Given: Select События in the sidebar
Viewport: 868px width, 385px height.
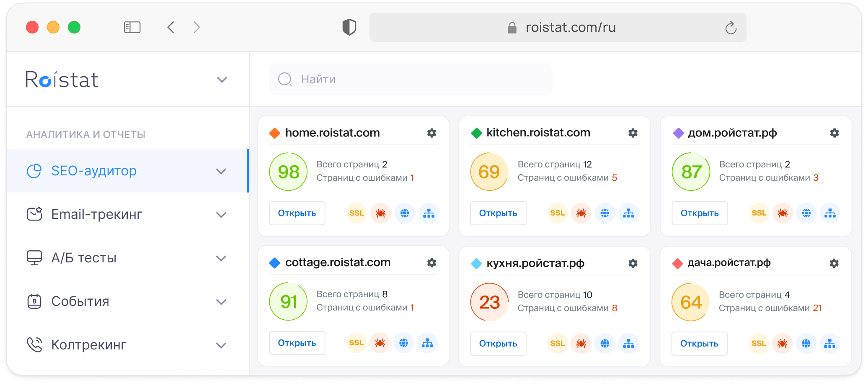Looking at the screenshot, I should click(128, 301).
